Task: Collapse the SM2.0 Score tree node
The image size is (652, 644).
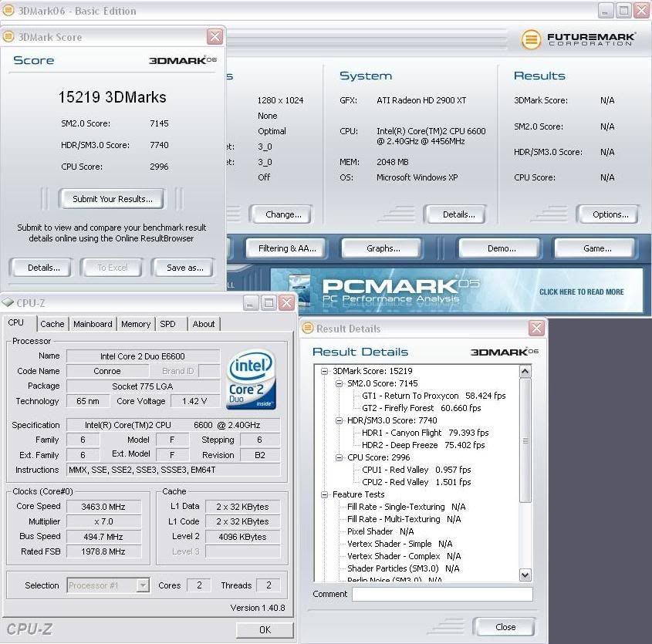Action: tap(339, 383)
